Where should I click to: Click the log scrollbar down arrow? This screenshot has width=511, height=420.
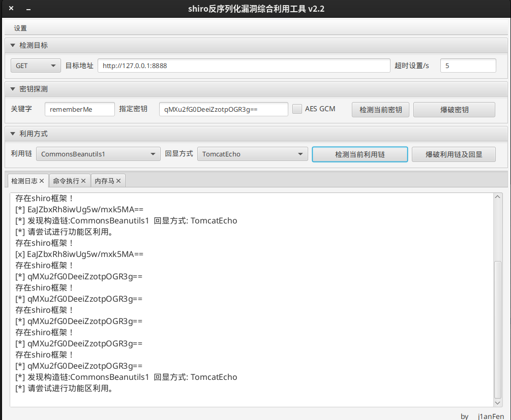coord(497,403)
